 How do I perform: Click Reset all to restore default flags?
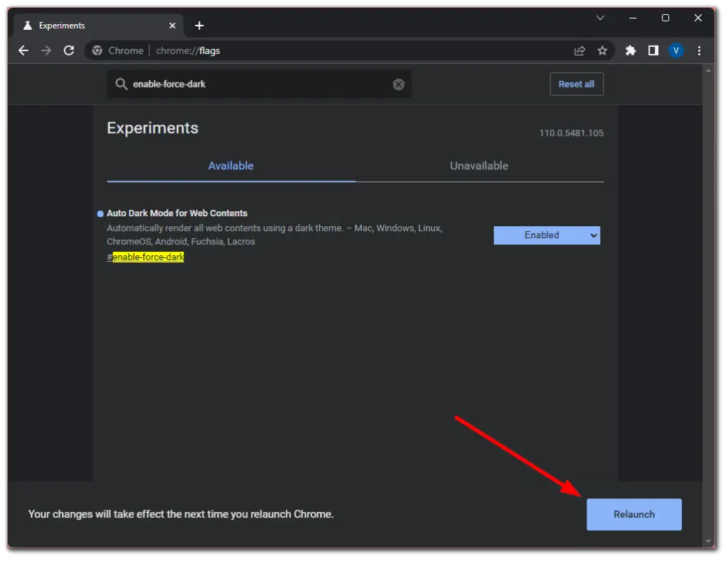576,83
